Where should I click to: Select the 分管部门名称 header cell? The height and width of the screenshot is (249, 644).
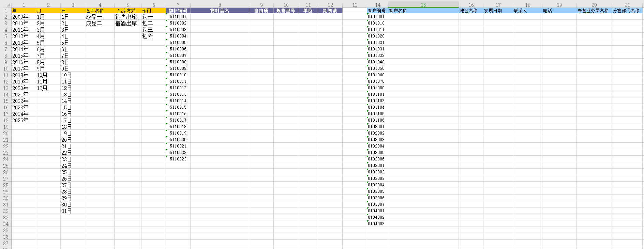tap(627, 11)
